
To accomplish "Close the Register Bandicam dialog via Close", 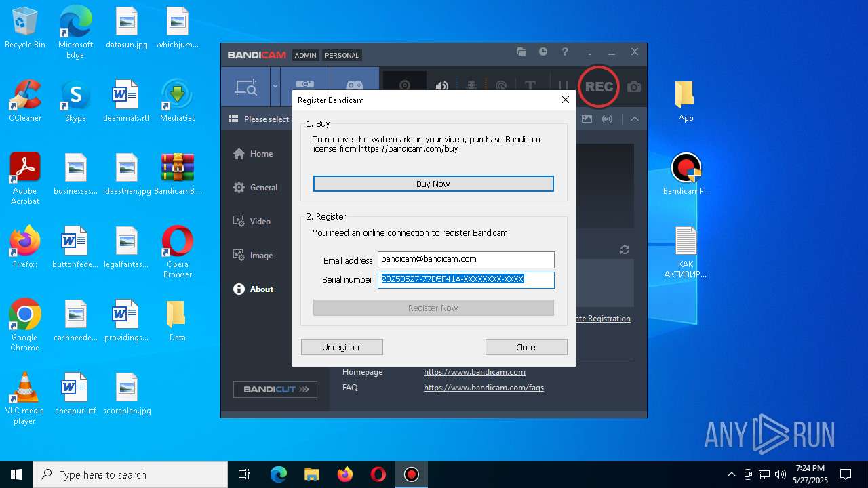I will pos(526,347).
